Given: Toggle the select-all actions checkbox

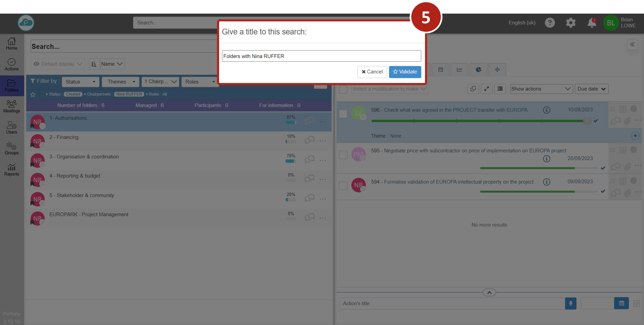Looking at the screenshot, I should pyautogui.click(x=343, y=89).
